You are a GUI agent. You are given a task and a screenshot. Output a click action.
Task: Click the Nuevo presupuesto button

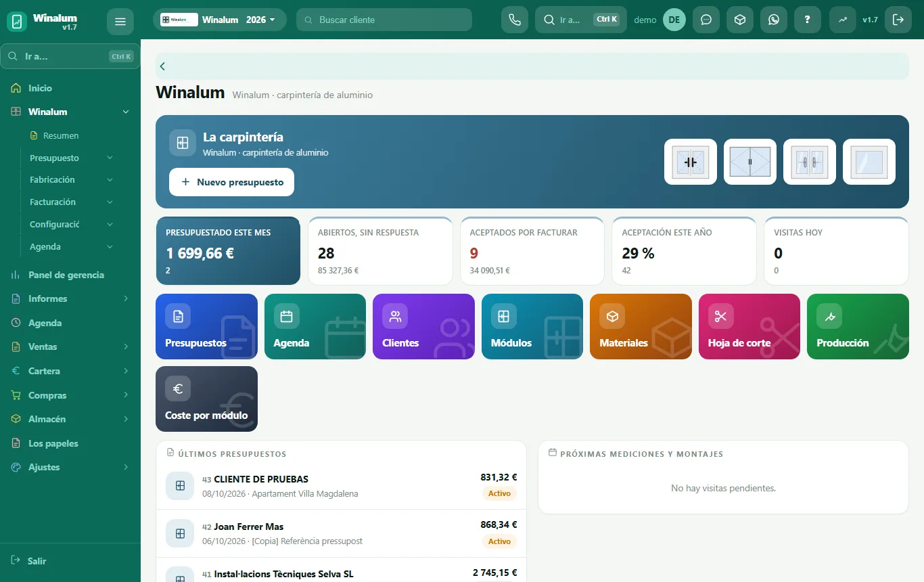(x=231, y=182)
